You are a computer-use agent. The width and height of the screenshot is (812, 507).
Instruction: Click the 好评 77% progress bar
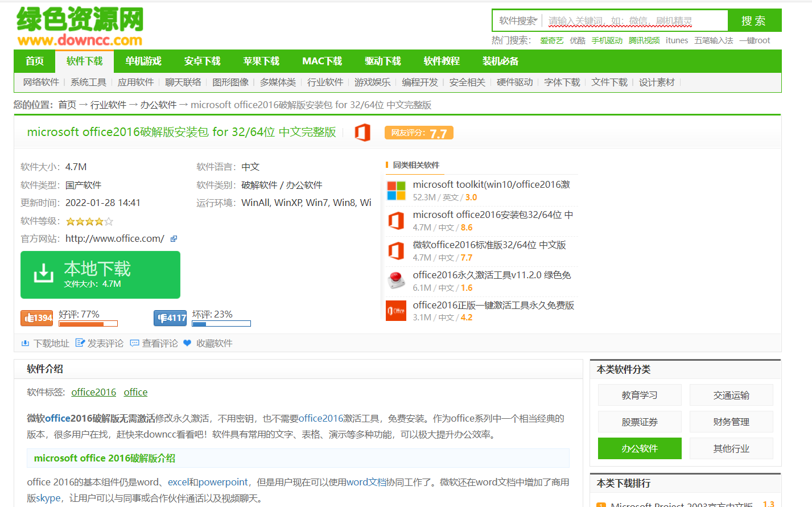click(88, 324)
